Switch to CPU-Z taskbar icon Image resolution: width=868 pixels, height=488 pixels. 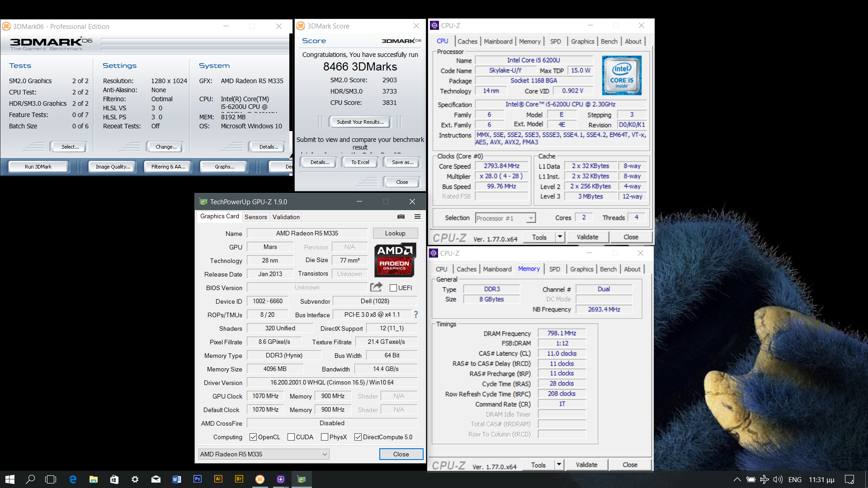point(281,479)
